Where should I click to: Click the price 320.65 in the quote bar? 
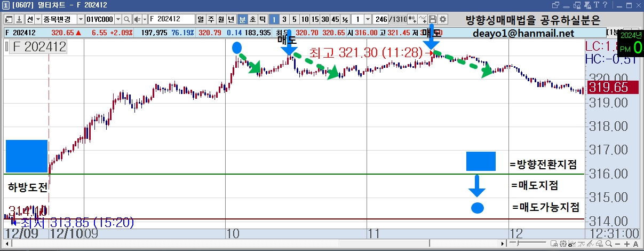tap(61, 33)
